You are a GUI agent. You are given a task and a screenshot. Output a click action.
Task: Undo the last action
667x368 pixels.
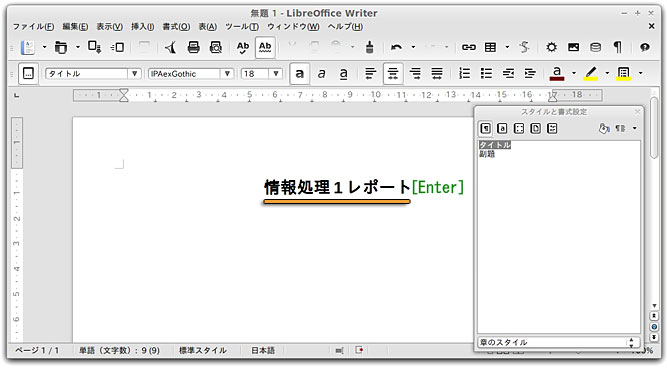pyautogui.click(x=396, y=47)
